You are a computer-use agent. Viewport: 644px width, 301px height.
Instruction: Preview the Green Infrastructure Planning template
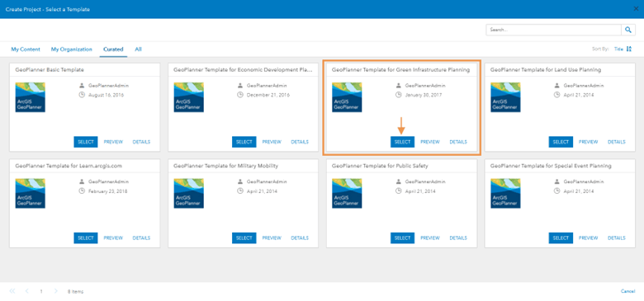coord(430,142)
